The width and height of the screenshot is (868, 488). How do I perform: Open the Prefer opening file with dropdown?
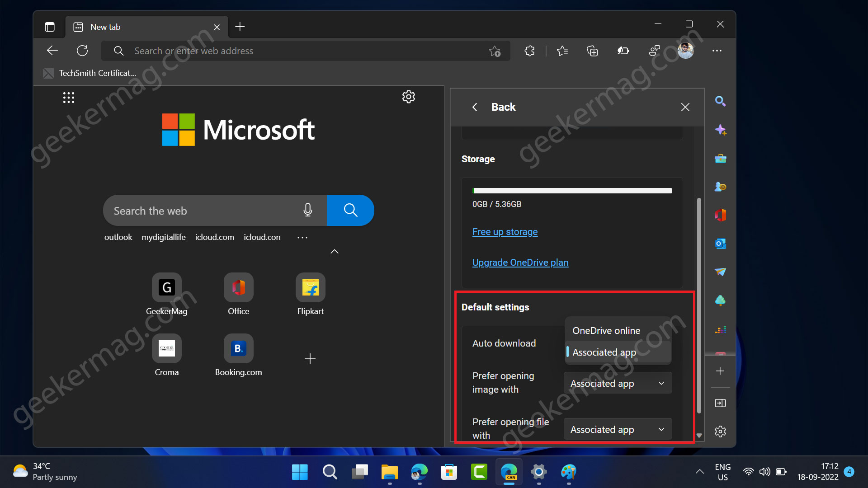[x=617, y=429]
